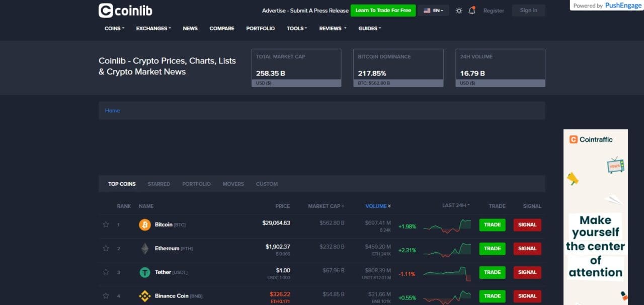Click Bitcoin's $562.80 B market cap
The width and height of the screenshot is (644, 305).
click(332, 222)
